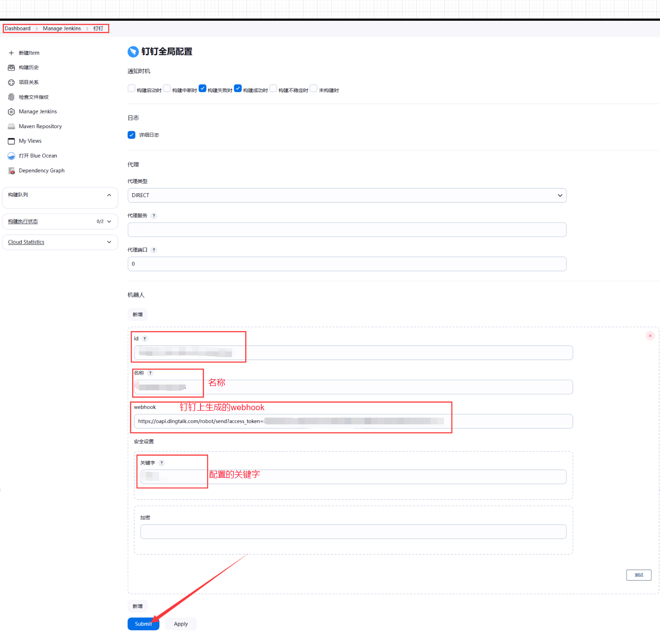Click the plus icon for 新建Item

[11, 53]
